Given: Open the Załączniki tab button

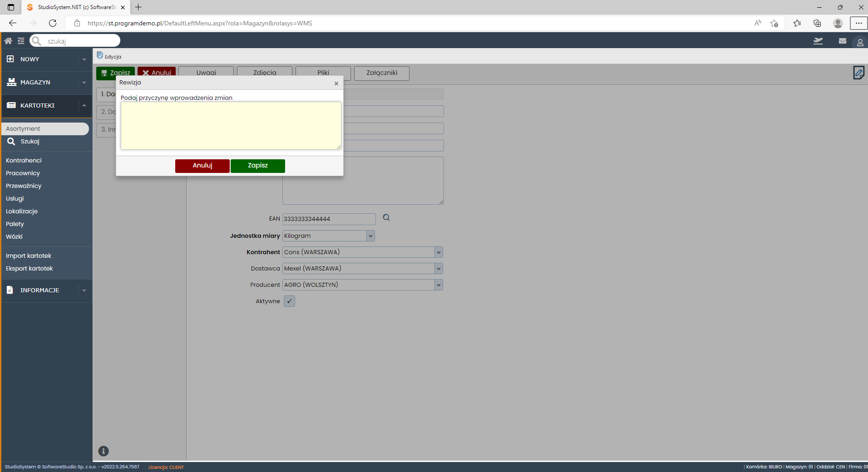Looking at the screenshot, I should point(382,73).
